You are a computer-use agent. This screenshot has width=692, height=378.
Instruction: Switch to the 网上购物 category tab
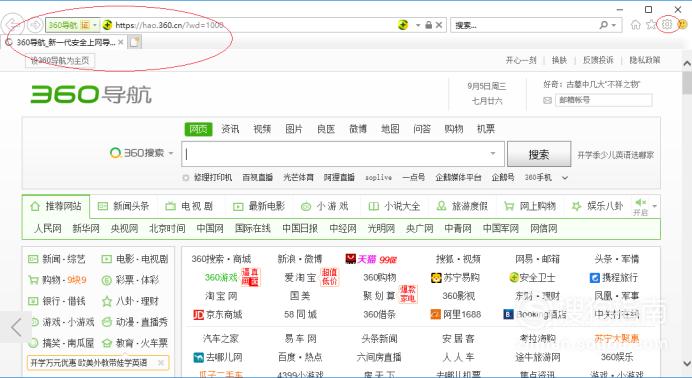(x=530, y=206)
